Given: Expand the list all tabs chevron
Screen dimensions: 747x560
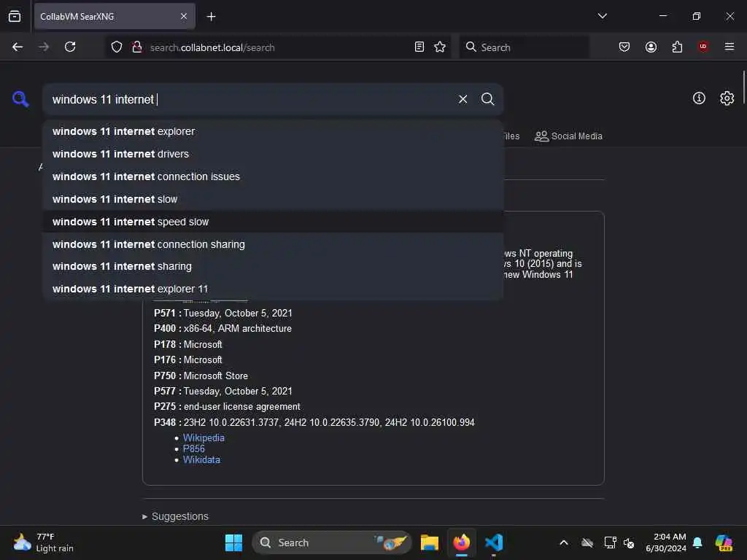Looking at the screenshot, I should coord(602,16).
